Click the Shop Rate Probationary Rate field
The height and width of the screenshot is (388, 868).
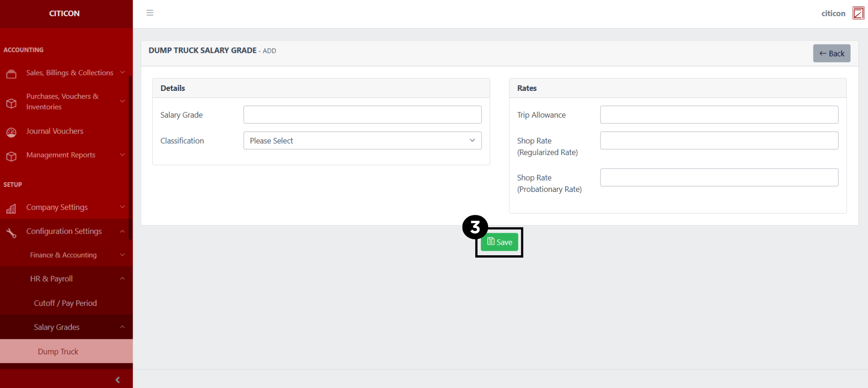[718, 178]
